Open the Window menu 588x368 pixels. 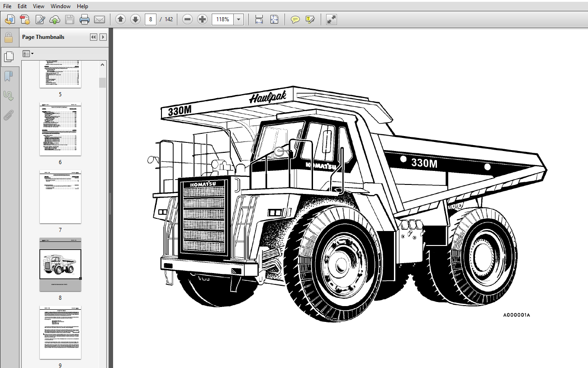coord(61,6)
